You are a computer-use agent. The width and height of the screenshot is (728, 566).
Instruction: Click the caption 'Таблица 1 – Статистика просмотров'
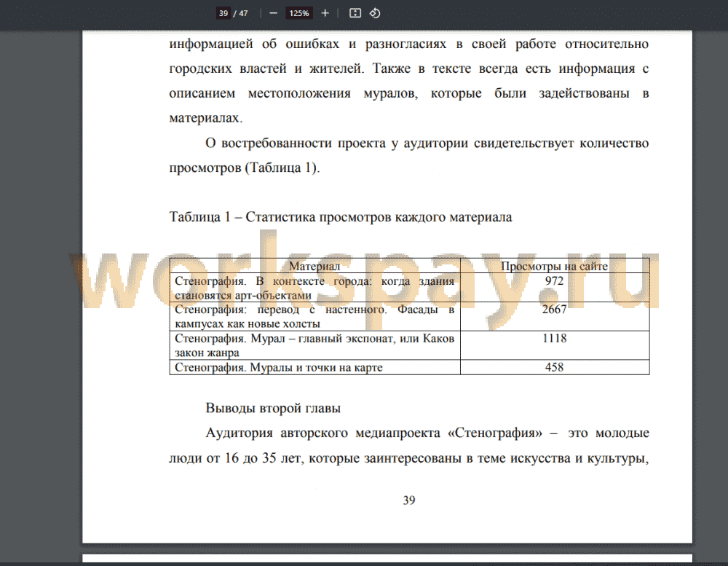[340, 217]
